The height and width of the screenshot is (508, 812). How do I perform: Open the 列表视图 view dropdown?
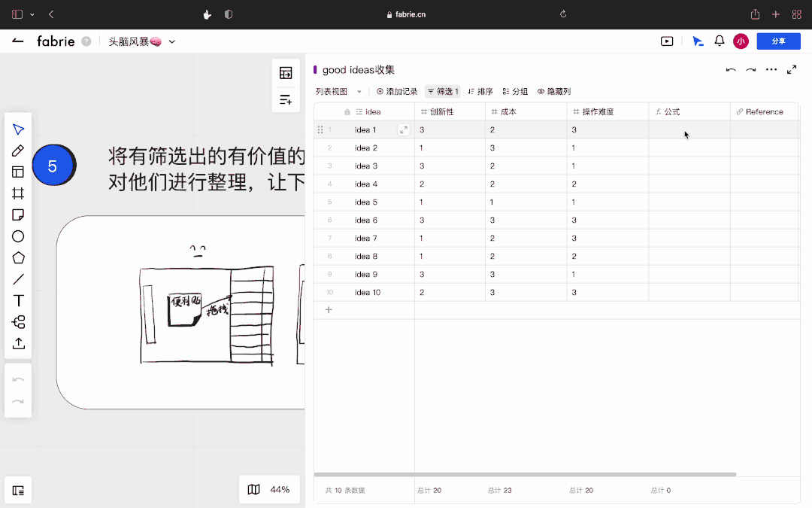(338, 91)
